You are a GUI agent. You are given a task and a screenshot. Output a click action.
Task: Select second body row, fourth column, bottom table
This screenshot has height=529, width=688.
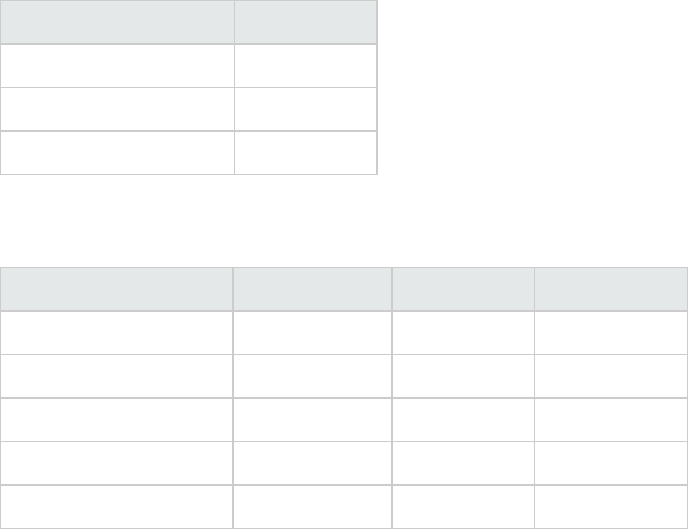click(x=611, y=376)
